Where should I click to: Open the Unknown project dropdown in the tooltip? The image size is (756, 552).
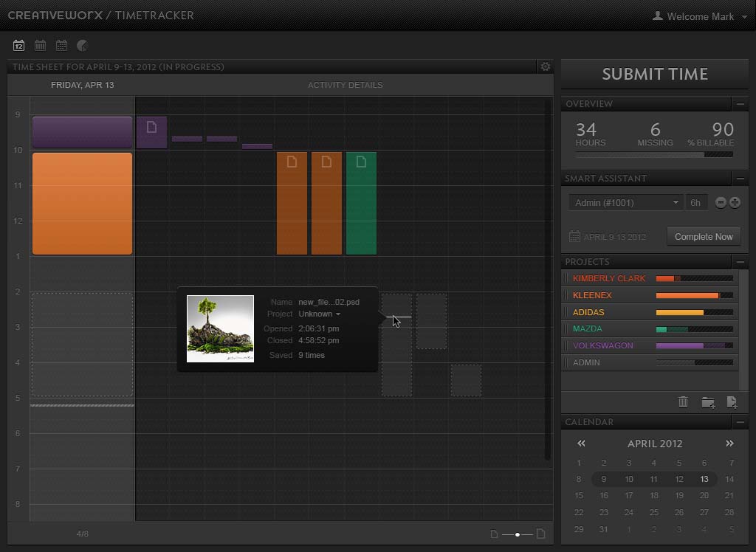tap(320, 314)
